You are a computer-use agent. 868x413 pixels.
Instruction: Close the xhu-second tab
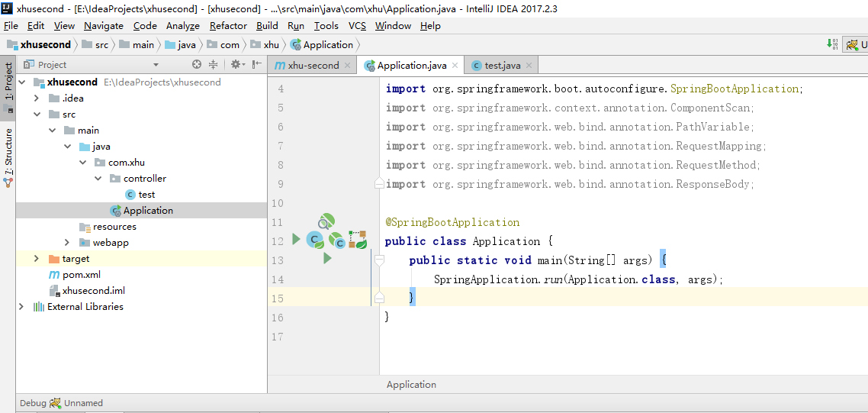click(x=347, y=66)
